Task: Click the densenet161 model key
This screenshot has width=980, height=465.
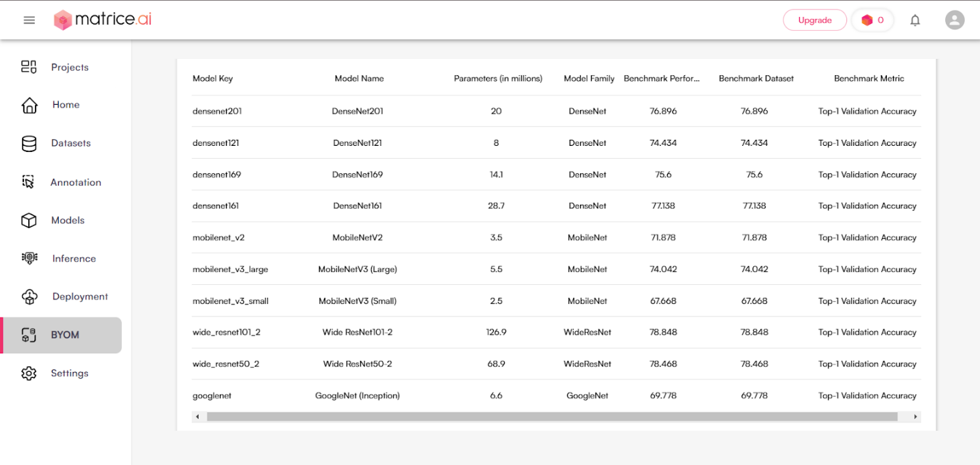Action: pos(216,206)
